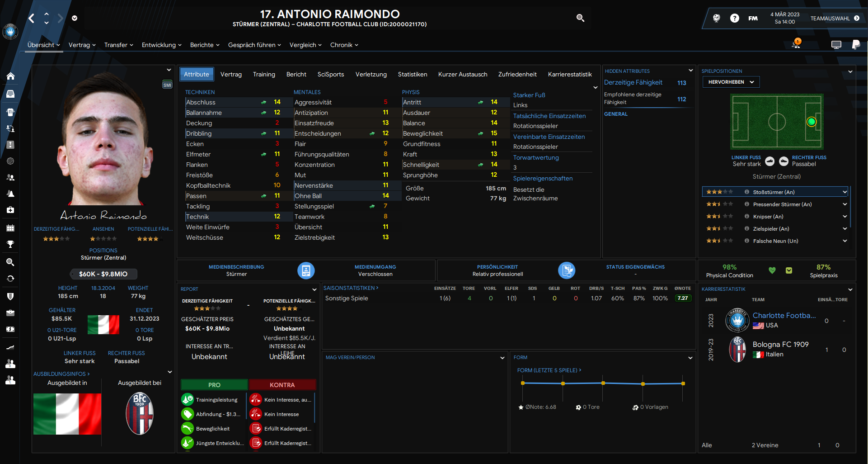Click the search magnifier in the title bar
Viewport: 868px width, 464px height.
tap(581, 18)
